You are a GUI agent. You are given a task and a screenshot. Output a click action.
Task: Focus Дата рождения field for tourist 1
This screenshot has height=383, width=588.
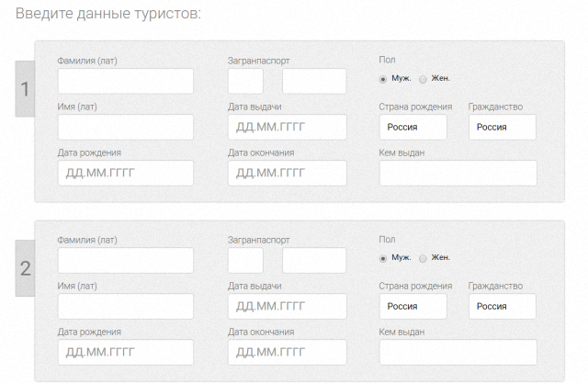(126, 173)
